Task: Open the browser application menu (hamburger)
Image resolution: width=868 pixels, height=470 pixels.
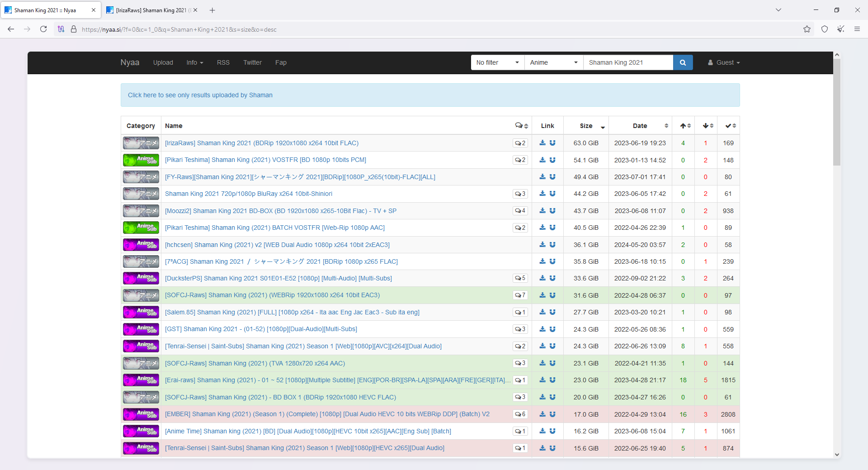Action: [x=857, y=29]
